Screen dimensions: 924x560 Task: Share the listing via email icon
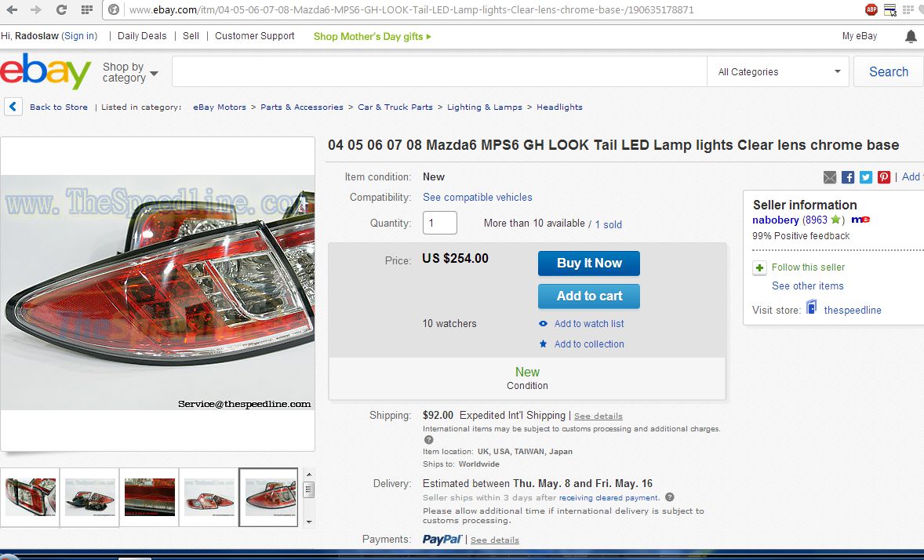[830, 177]
